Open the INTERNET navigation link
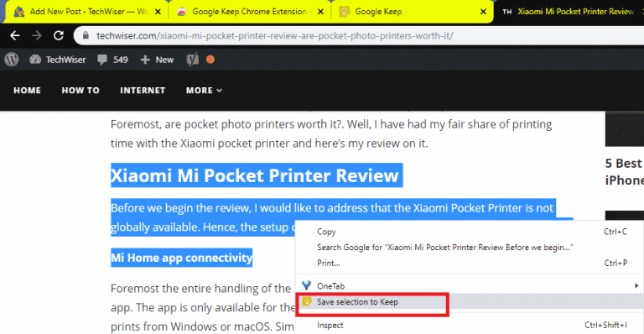This screenshot has width=644, height=334. pyautogui.click(x=143, y=91)
